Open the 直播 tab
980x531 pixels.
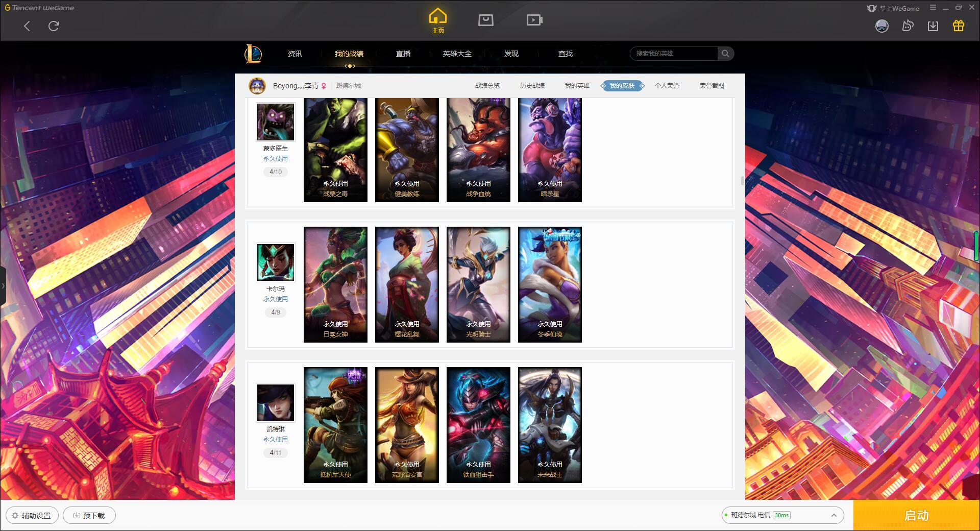[403, 54]
